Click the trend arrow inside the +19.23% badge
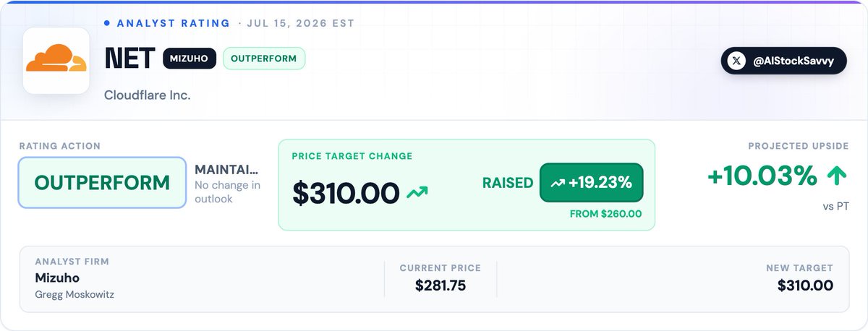 point(558,184)
